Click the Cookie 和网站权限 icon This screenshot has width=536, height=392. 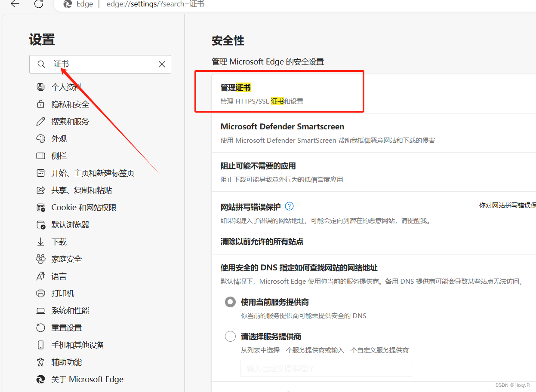coord(41,207)
